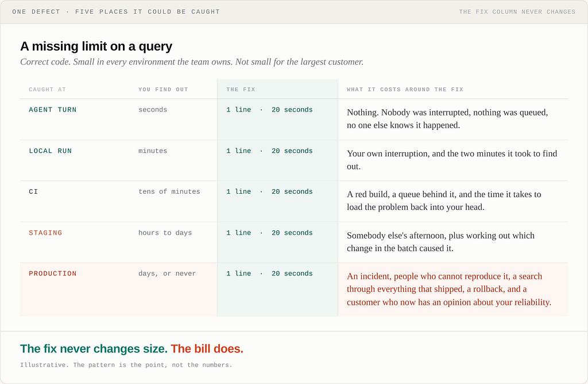
Task: Click the 'minutes' cell in LOCAL RUN row
Action: click(153, 151)
